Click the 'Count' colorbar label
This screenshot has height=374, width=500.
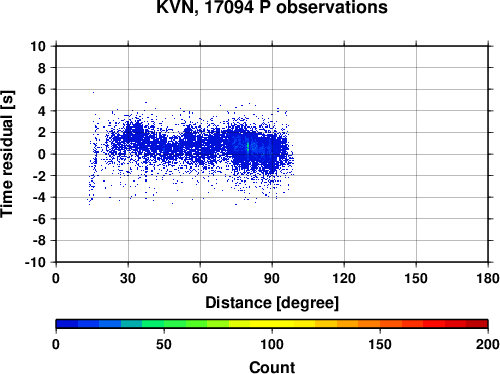(272, 367)
